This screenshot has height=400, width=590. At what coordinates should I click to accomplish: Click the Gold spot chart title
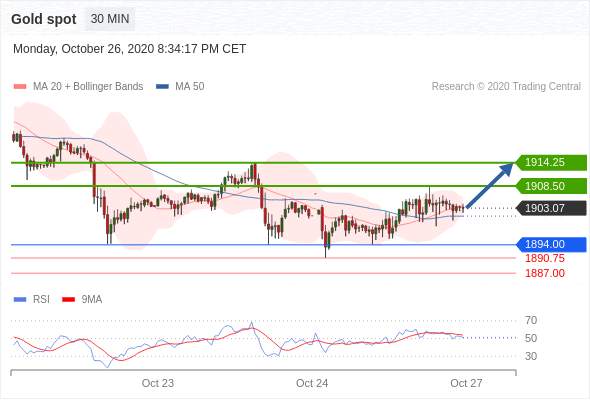click(x=44, y=19)
